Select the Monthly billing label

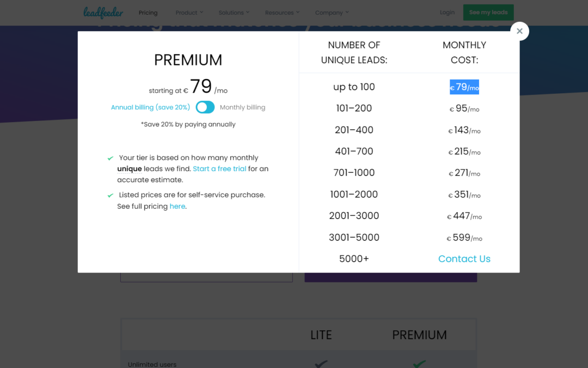click(243, 107)
